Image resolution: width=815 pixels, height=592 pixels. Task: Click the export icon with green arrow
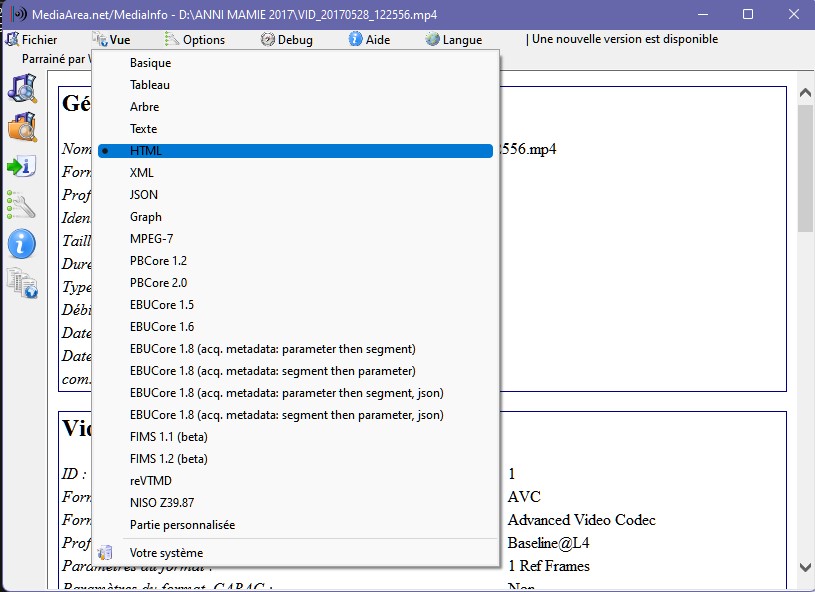click(21, 166)
